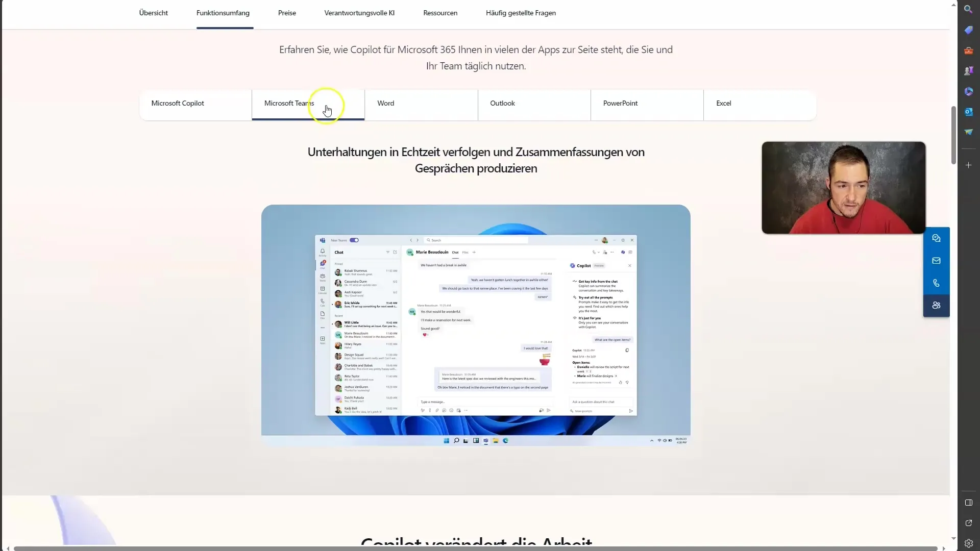Screen dimensions: 980x551
Task: Open Verantwortungsvolle KI section
Action: pos(359,13)
